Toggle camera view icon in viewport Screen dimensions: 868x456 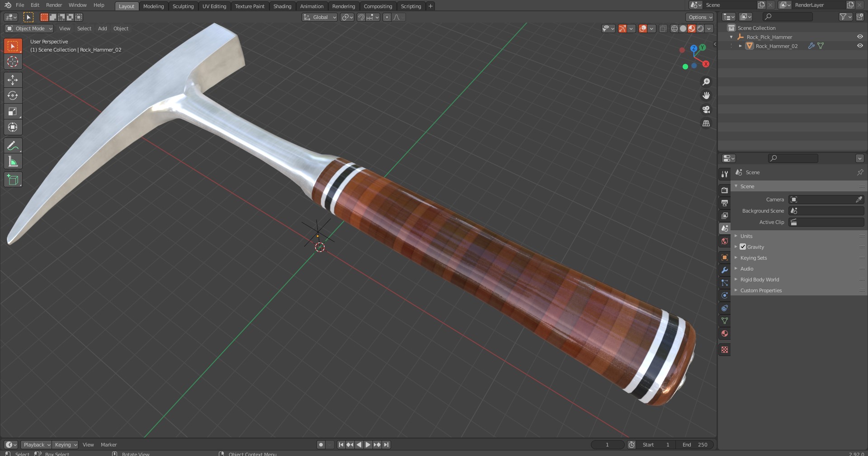[706, 109]
